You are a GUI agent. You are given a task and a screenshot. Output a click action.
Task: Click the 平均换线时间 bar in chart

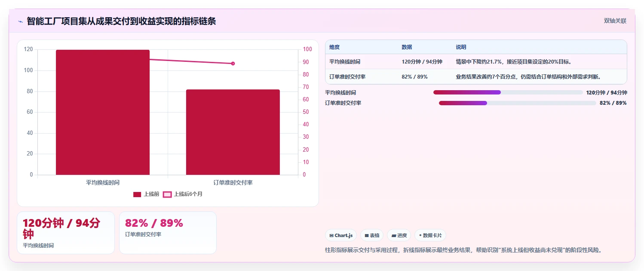click(103, 112)
